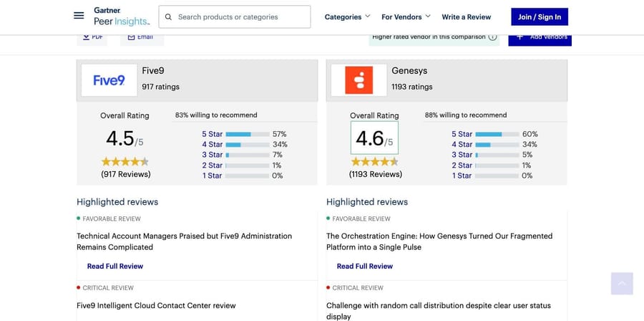Share comparison via Email
Viewport: 644px width, 321px height.
point(142,39)
